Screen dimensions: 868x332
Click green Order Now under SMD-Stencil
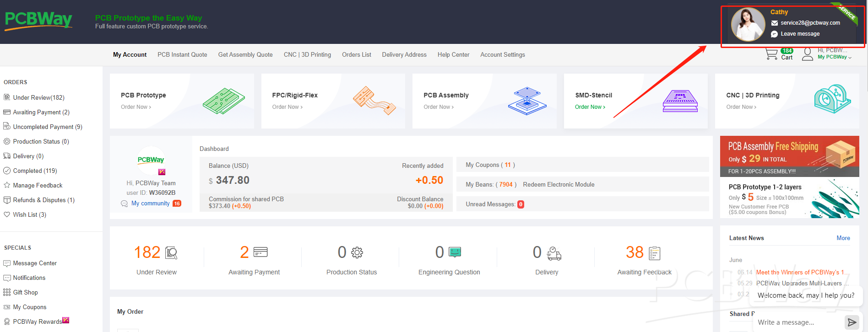[590, 107]
